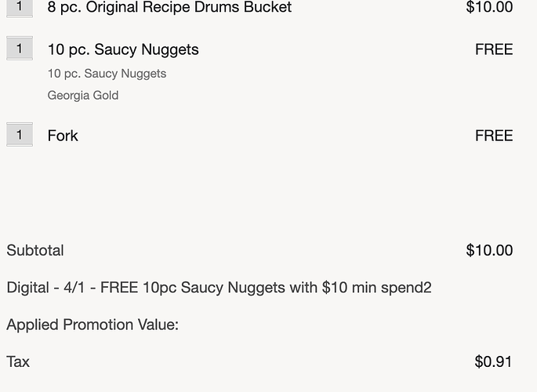Select the 8 pc. Original Recipe Drums Bucket item
The image size is (537, 392).
(x=169, y=8)
